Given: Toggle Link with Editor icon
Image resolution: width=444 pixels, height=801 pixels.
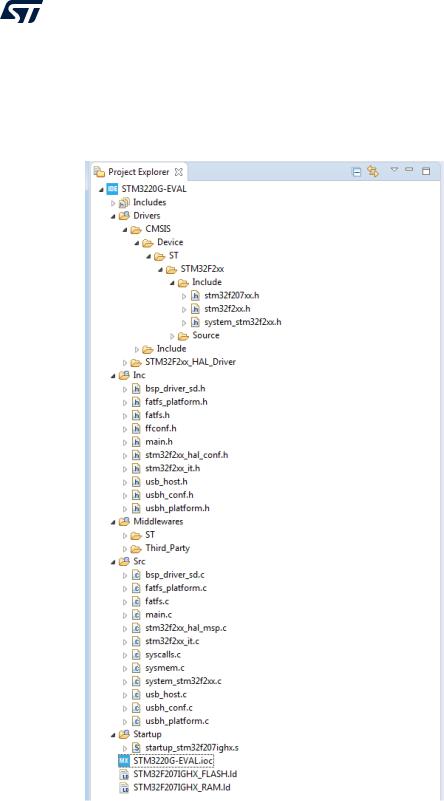Looking at the screenshot, I should point(372,172).
